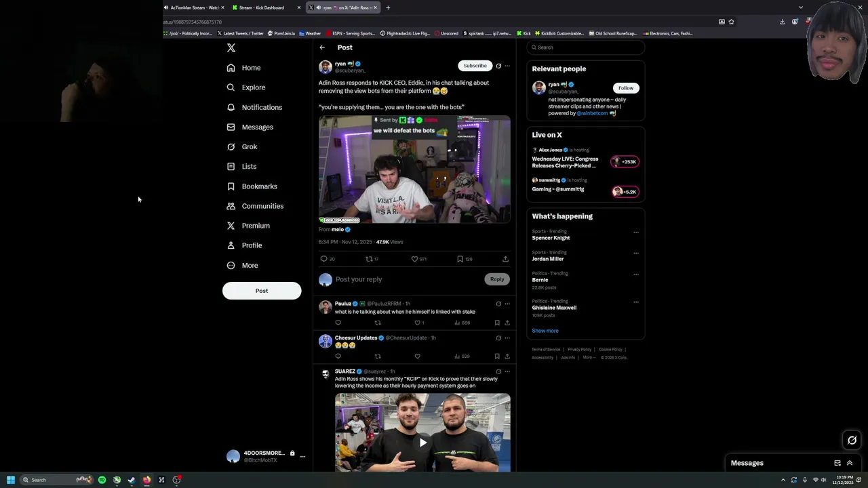Compose new message in Messages drawer
Viewport: 868px width, 488px height.
pyautogui.click(x=837, y=463)
